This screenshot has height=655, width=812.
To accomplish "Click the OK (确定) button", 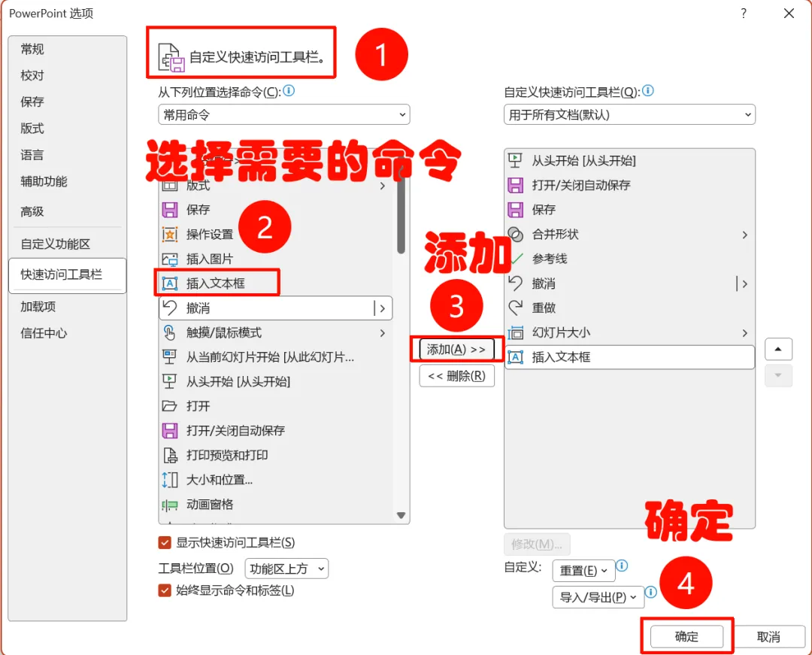I will (x=686, y=636).
